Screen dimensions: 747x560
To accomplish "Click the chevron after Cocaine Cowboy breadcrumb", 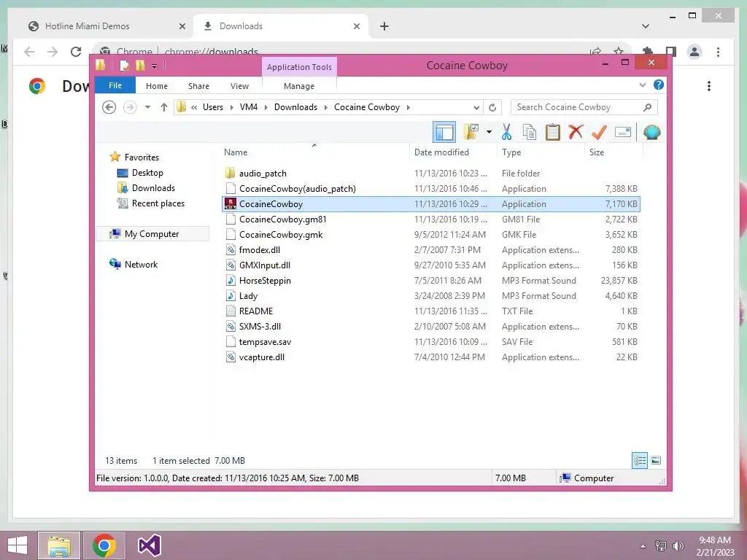I will (409, 107).
